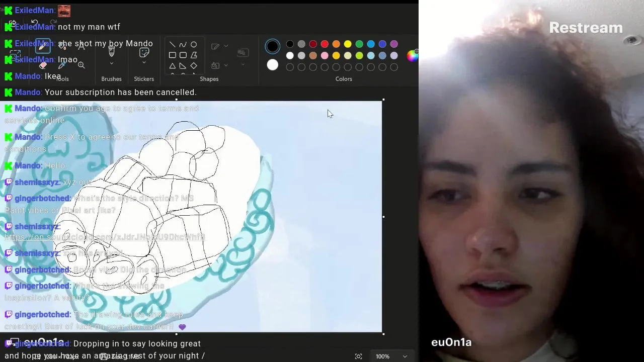Image resolution: width=644 pixels, height=362 pixels.
Task: Click the right-middle canvas resize handle
Action: pos(383,217)
